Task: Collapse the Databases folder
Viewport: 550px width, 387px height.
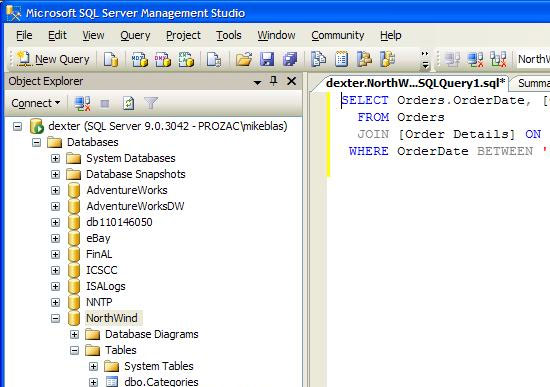Action: click(36, 142)
